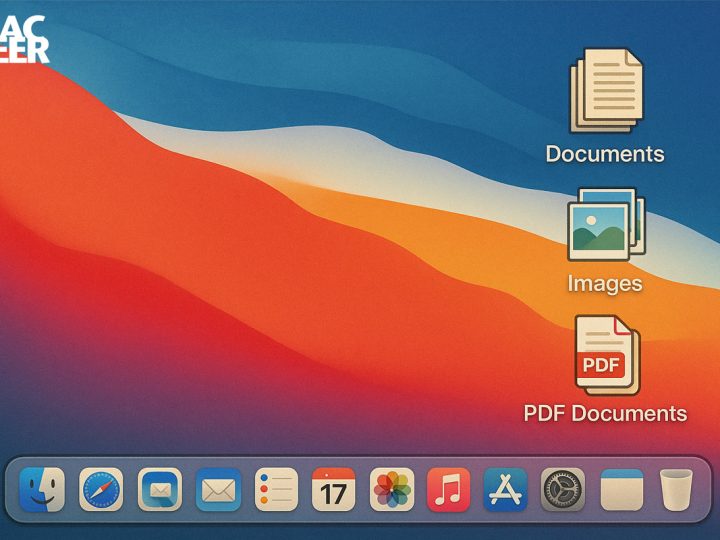Viewport: 720px width, 540px height.
Task: Open System Preferences gear icon
Action: 563,489
